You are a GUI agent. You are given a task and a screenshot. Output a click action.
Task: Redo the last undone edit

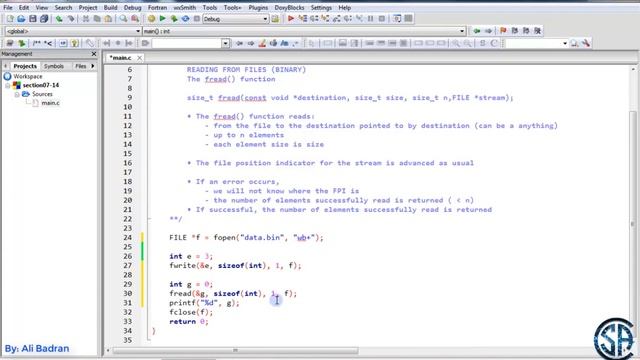71,19
